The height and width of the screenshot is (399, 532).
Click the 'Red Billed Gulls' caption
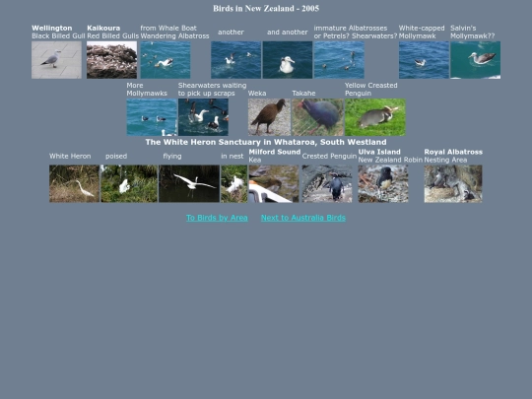(x=113, y=36)
